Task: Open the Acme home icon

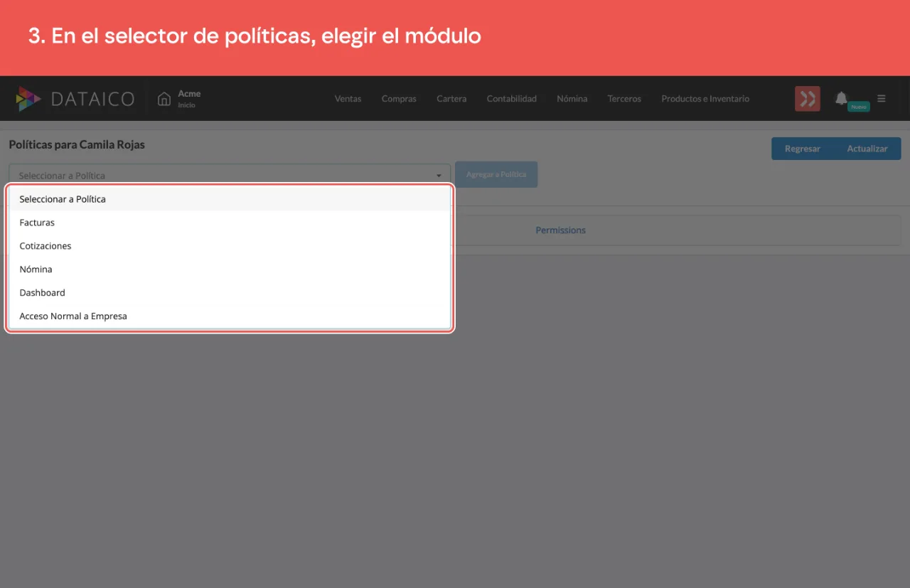Action: [x=164, y=99]
